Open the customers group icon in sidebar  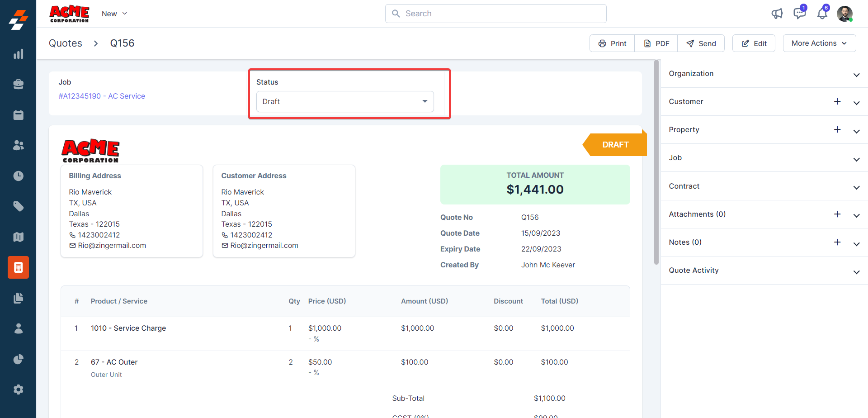pyautogui.click(x=18, y=145)
